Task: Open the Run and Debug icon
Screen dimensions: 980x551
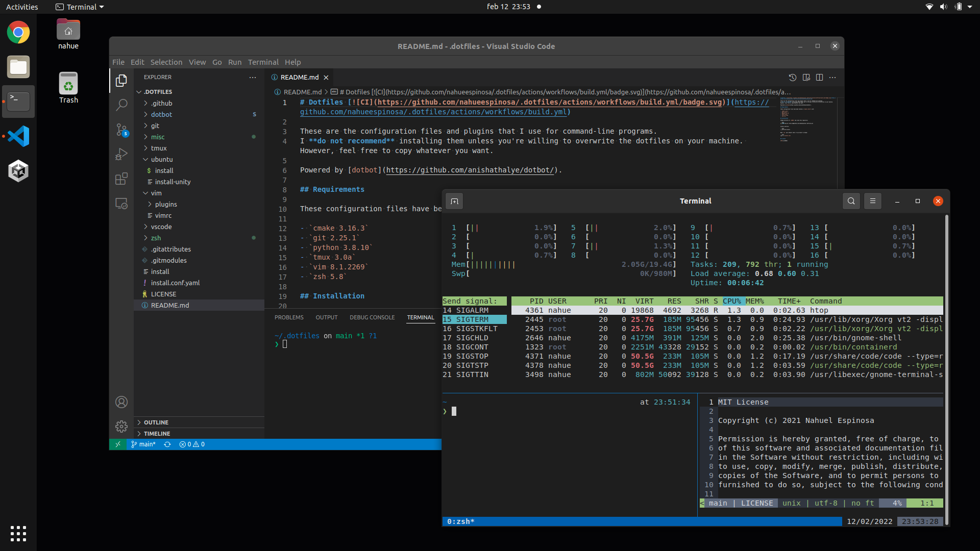Action: 121,154
